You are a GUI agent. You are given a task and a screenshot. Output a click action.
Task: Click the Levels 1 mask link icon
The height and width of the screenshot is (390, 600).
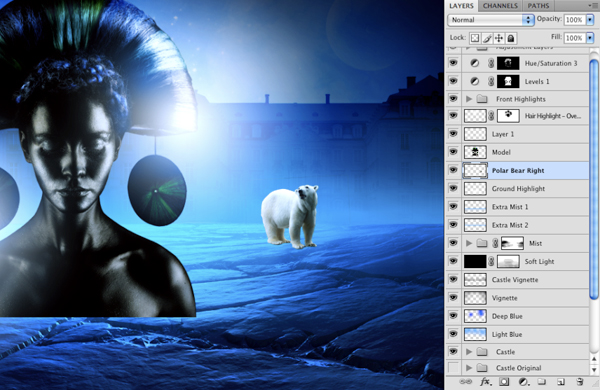point(491,81)
